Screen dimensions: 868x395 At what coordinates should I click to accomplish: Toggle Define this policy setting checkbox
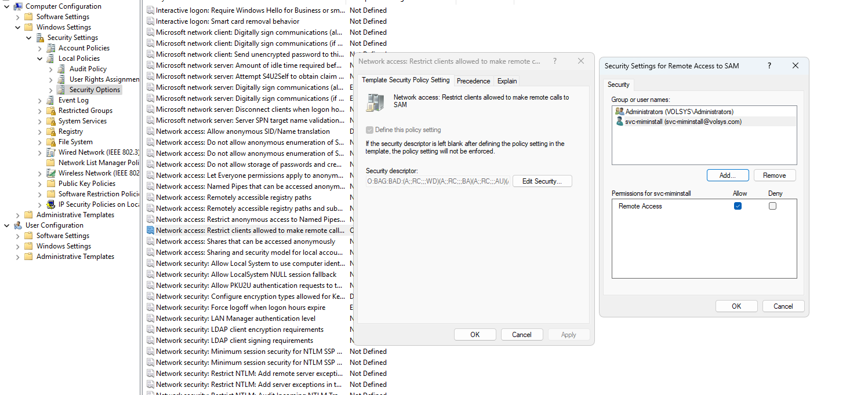(x=369, y=130)
